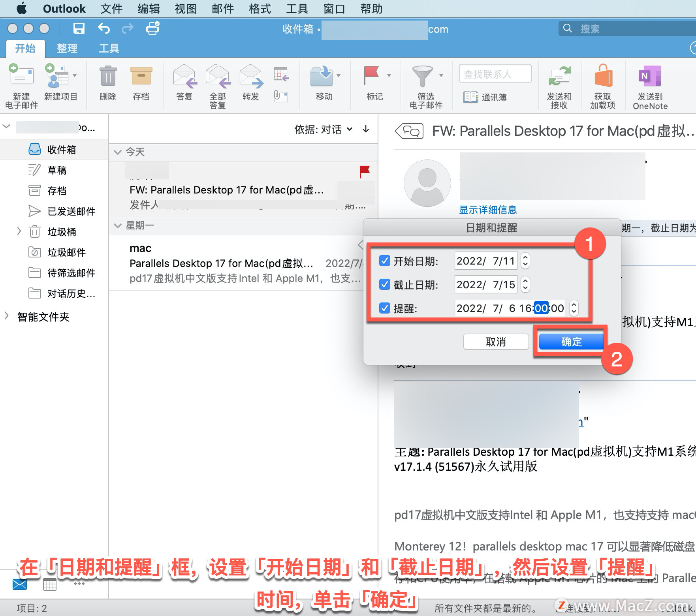Click the New Item (新建项目) icon

[x=56, y=75]
